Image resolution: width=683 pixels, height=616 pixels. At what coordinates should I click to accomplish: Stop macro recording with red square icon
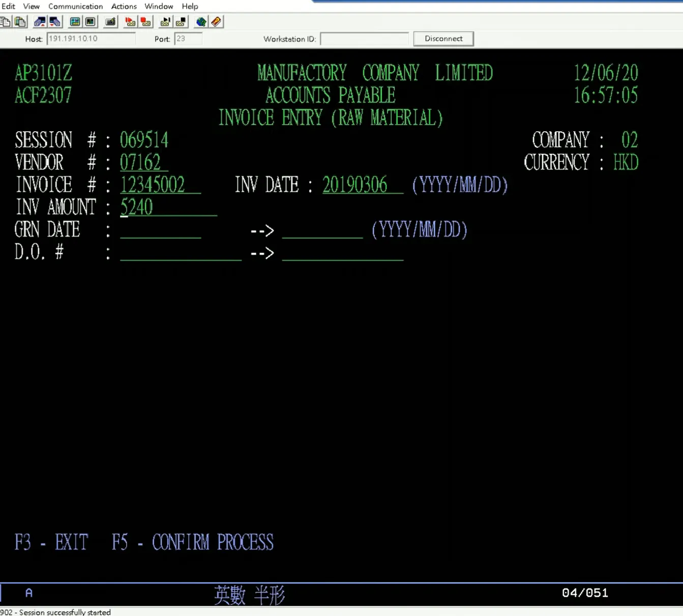tap(146, 22)
